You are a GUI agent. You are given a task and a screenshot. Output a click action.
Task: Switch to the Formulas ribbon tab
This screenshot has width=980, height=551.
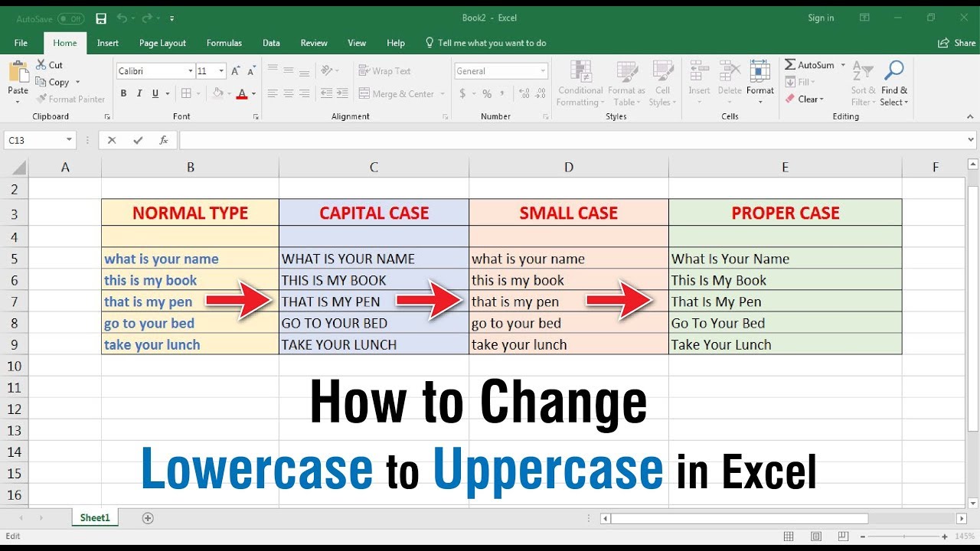coord(224,43)
